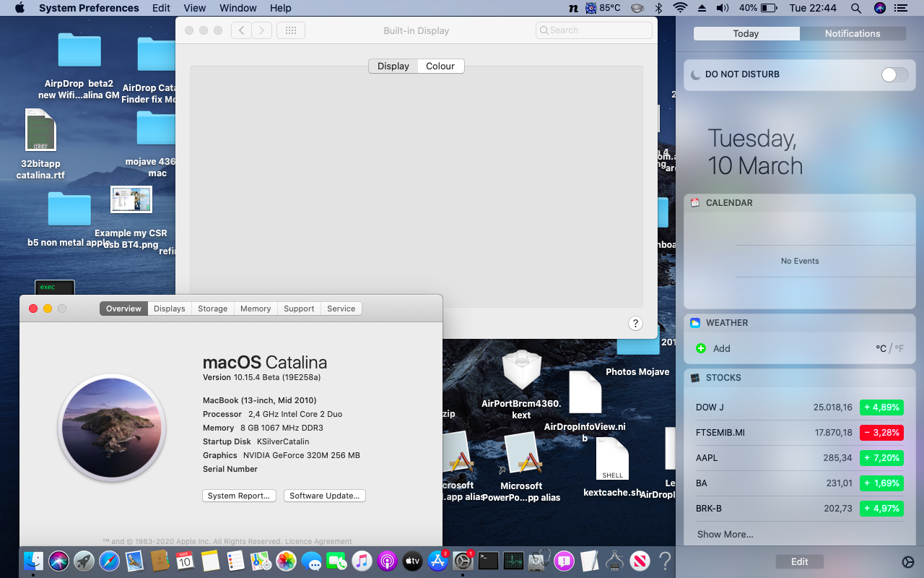Open Messages app in Dock
This screenshot has width=924, height=578.
coord(312,561)
